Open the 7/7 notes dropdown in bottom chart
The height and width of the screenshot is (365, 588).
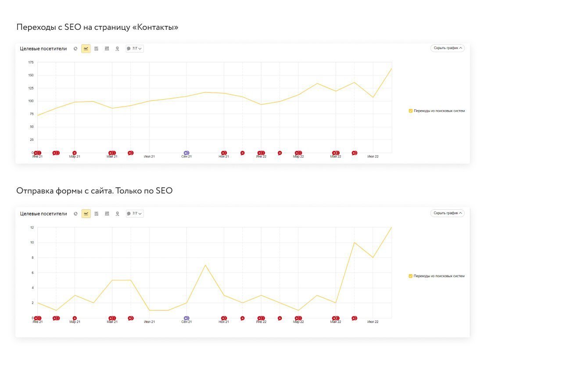click(x=135, y=214)
